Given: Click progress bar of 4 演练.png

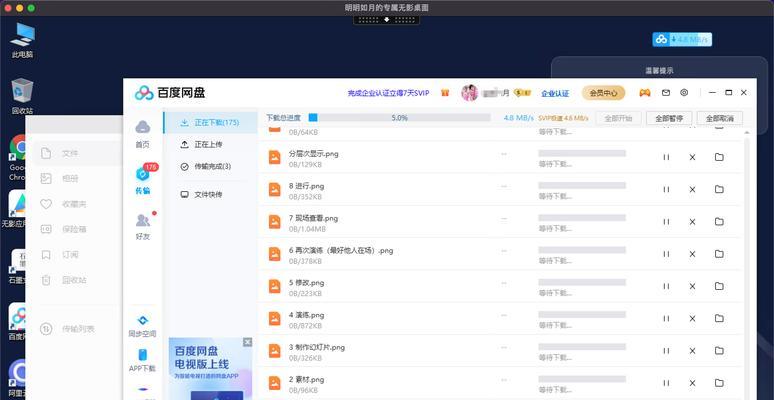Looking at the screenshot, I should [582, 315].
